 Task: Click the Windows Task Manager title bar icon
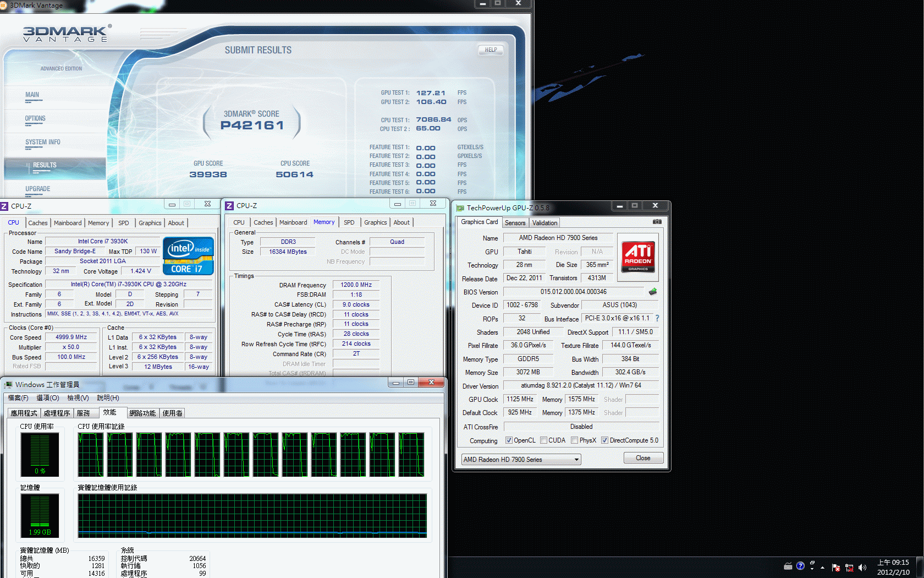point(8,384)
